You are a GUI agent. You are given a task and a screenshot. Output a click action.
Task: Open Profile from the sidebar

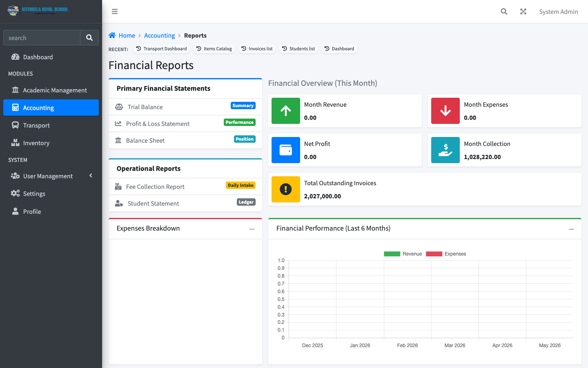click(51, 211)
